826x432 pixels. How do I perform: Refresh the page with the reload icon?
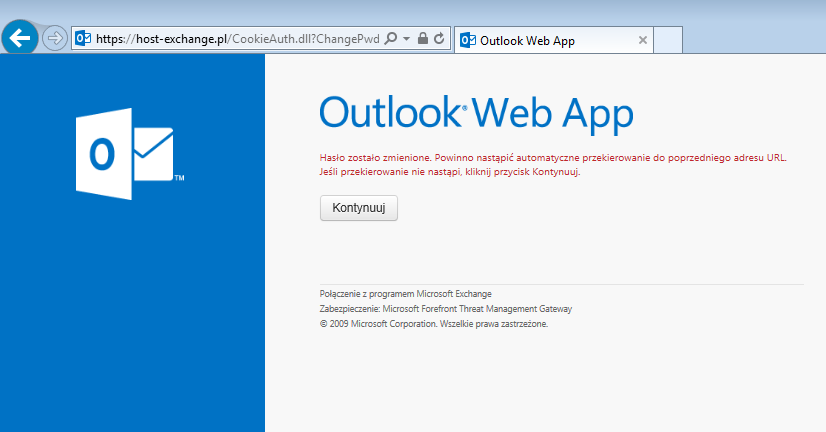click(439, 38)
